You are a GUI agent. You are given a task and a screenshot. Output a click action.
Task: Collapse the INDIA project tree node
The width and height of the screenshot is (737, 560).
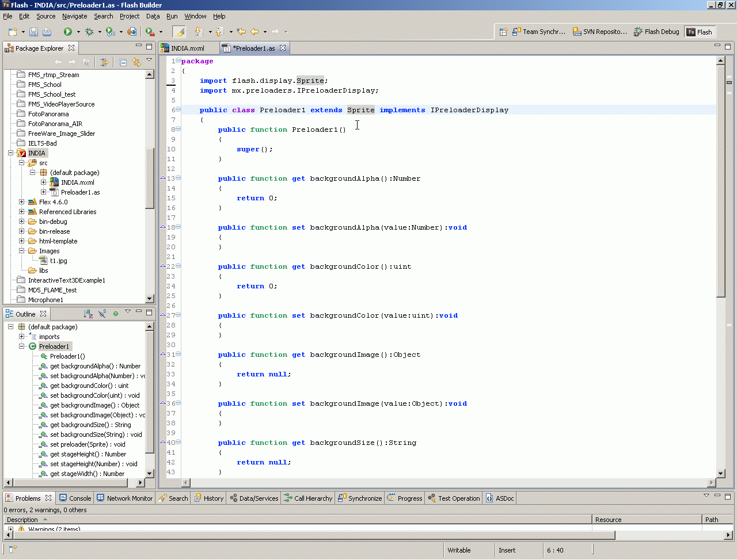click(11, 153)
